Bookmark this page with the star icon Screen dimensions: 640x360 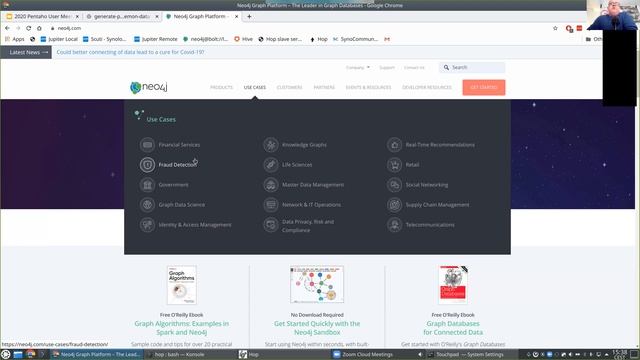click(555, 28)
